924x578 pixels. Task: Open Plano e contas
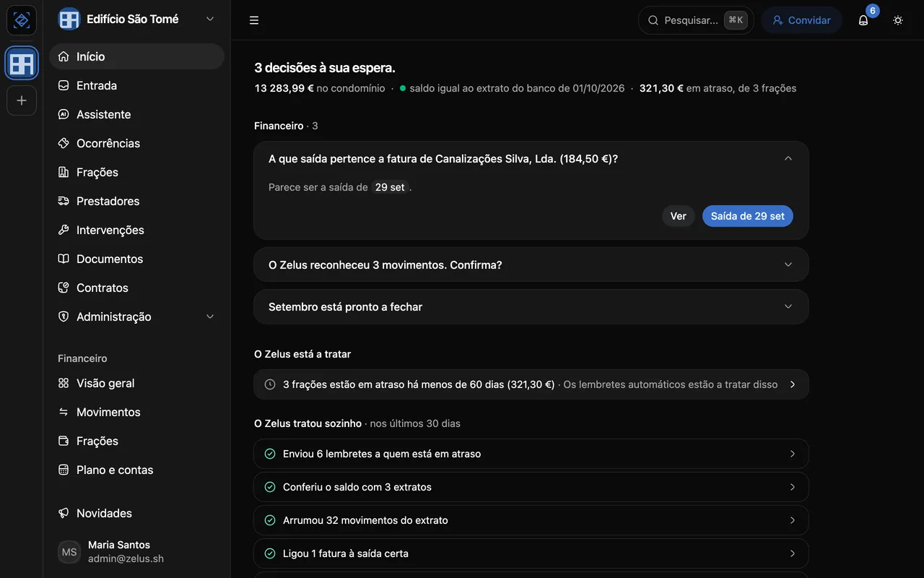(136, 470)
